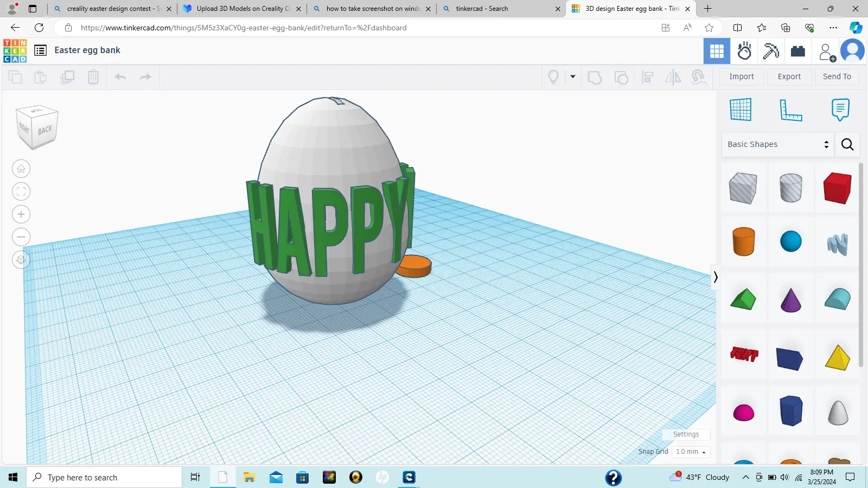The width and height of the screenshot is (868, 488).
Task: Select the red Box shape thumbnail
Action: click(836, 188)
